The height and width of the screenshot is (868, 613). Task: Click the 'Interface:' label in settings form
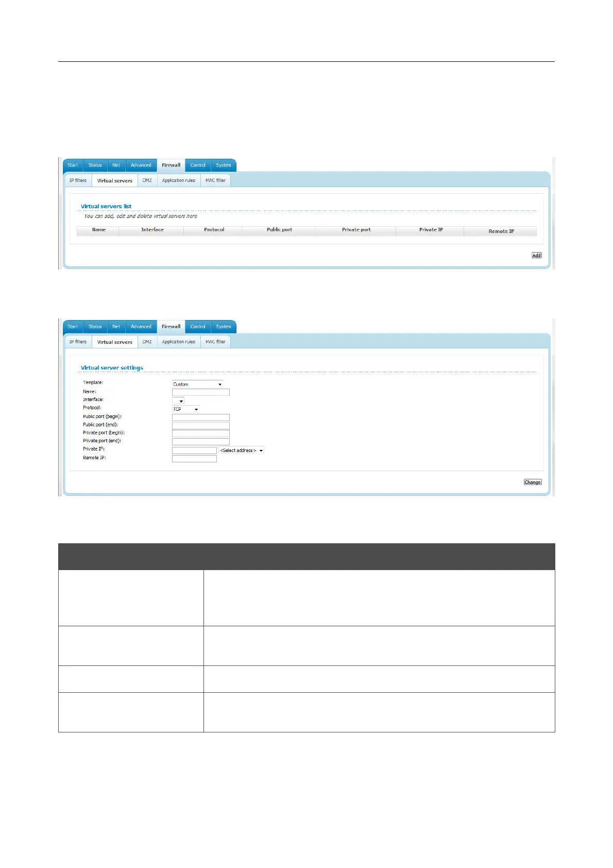pyautogui.click(x=93, y=399)
